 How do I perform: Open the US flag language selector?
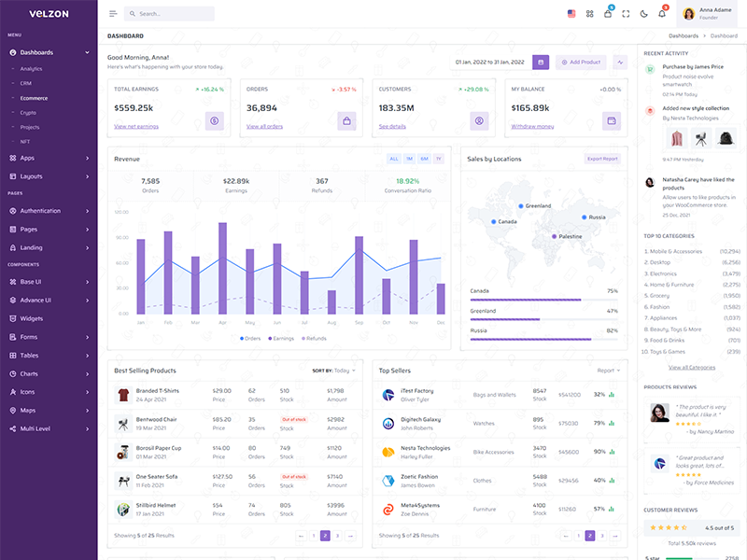coord(571,14)
